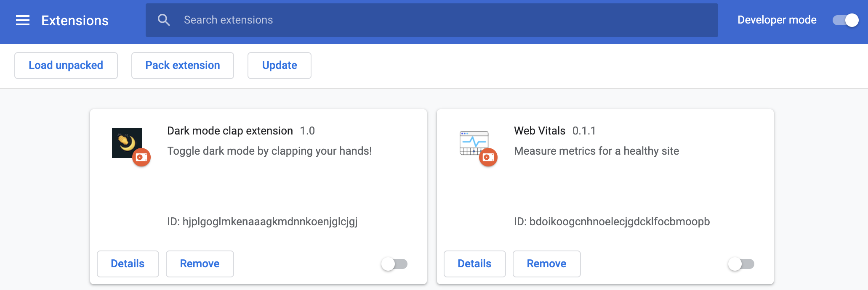Click unpacked badge on Dark mode clap icon
Screen dimensions: 868x290
point(142,157)
